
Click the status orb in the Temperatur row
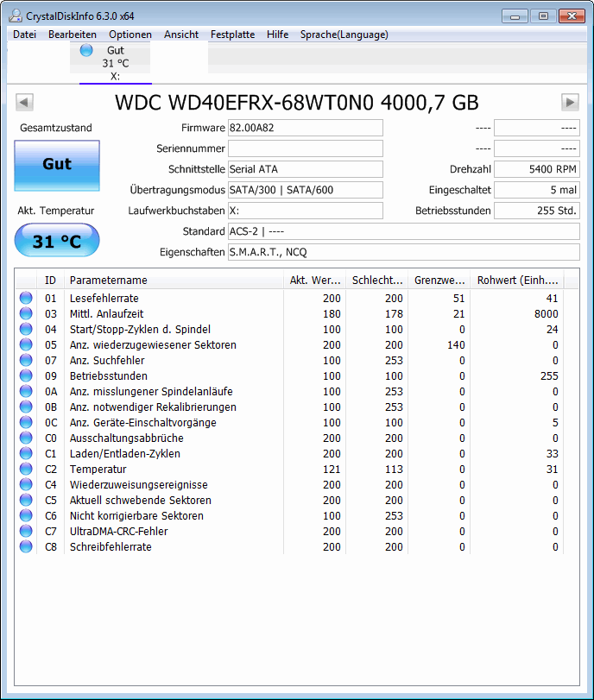(x=26, y=469)
